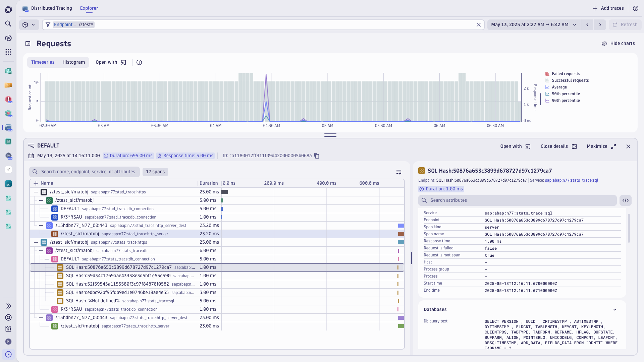This screenshot has width=644, height=362.
Task: View span attributes as code via </> icon
Action: point(626,200)
